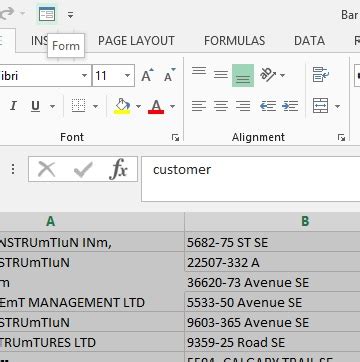The width and height of the screenshot is (360, 362).
Task: Align text right
Action: click(x=243, y=106)
